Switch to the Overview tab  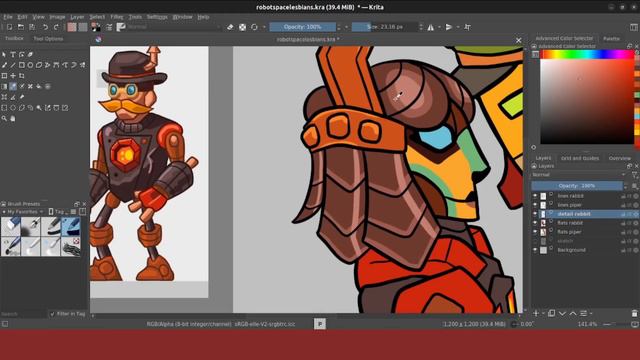619,158
